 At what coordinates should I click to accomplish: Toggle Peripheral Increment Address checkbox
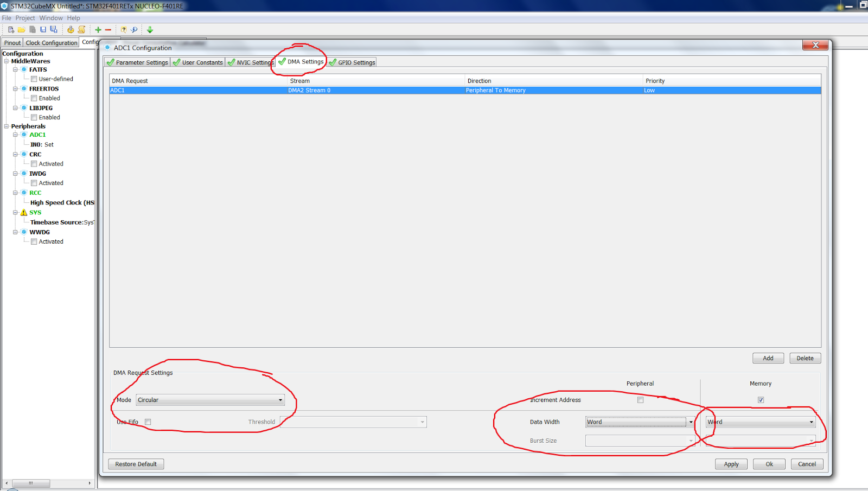click(641, 400)
